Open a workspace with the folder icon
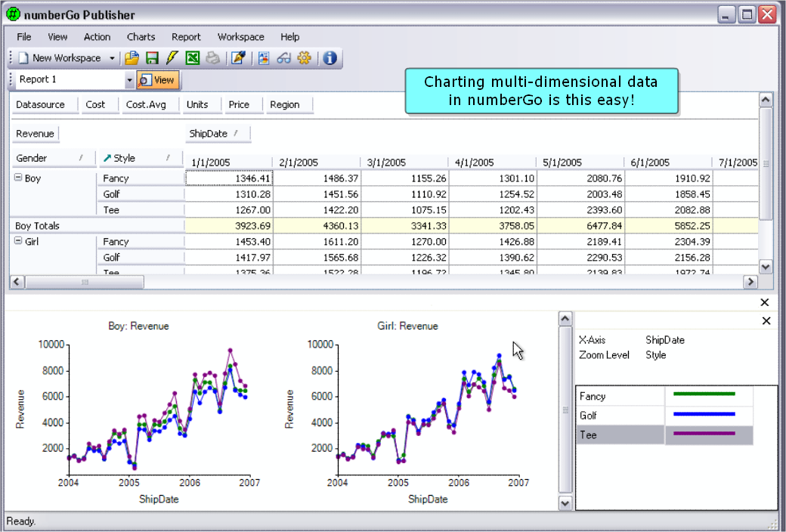Image resolution: width=786 pixels, height=532 pixels. [132, 58]
